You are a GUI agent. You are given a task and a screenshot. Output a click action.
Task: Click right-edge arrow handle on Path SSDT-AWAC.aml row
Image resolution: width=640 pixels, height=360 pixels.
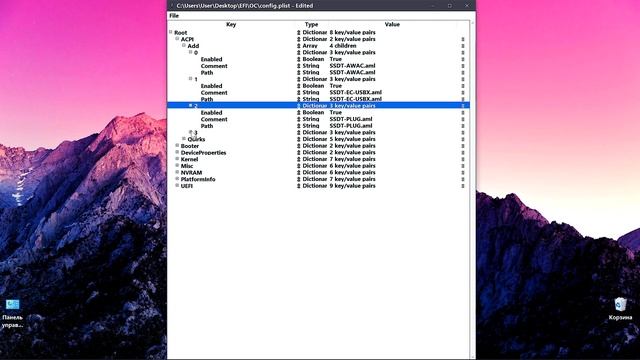coord(463,73)
